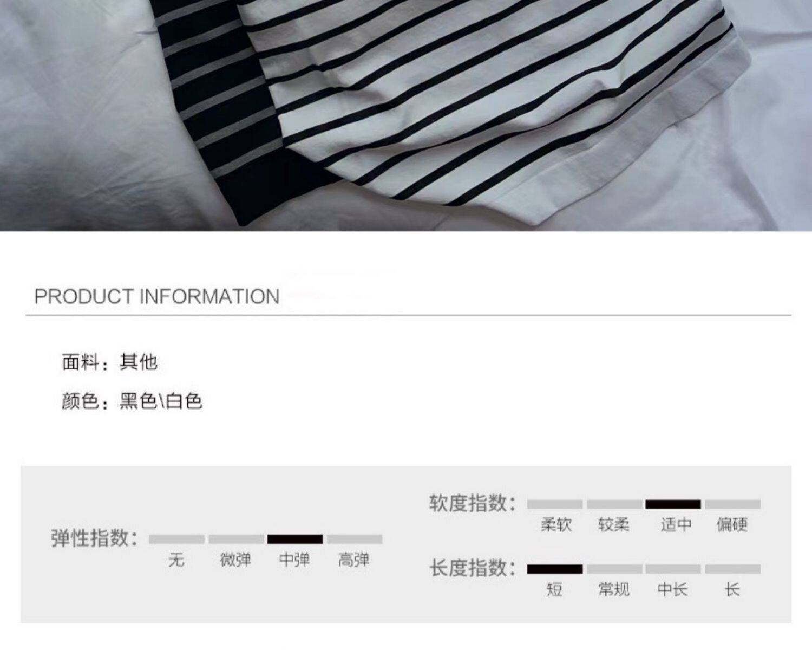
Task: Select the 面料:其他 fabric text line
Action: pos(110,362)
